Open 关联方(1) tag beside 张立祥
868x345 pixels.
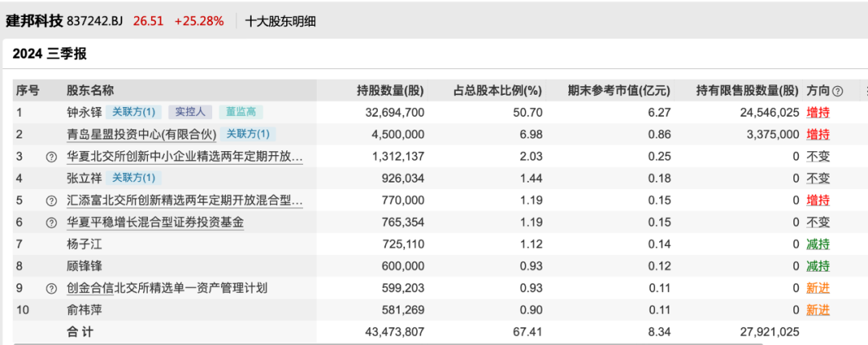tap(133, 179)
